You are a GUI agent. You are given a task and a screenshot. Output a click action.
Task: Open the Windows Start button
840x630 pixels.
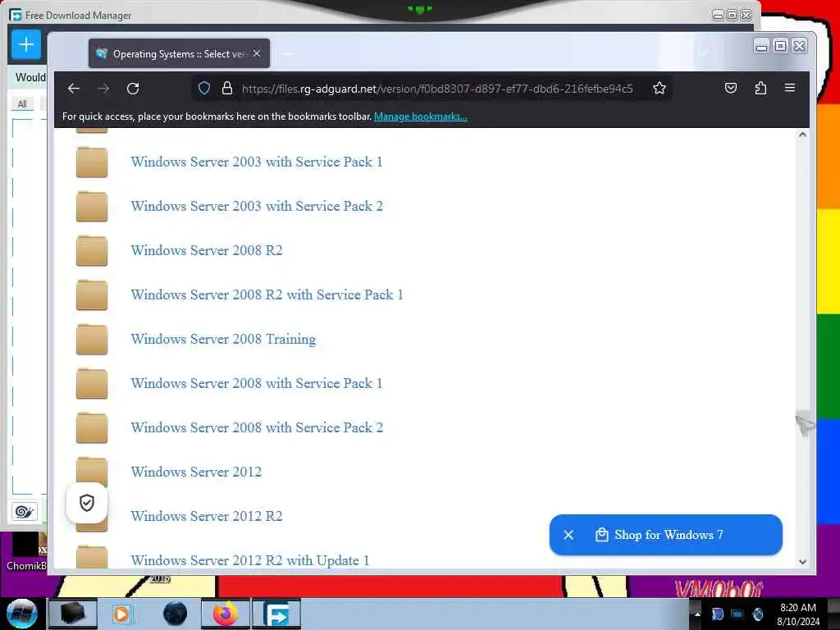(x=21, y=614)
